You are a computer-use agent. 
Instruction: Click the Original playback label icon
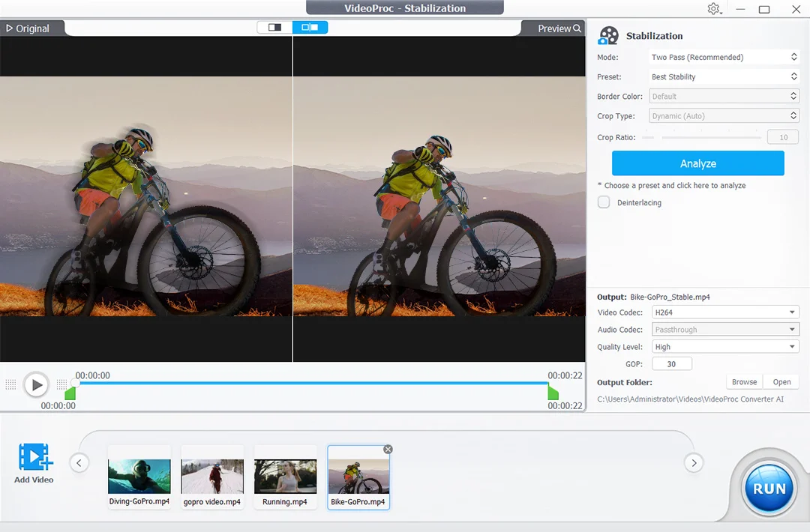10,28
